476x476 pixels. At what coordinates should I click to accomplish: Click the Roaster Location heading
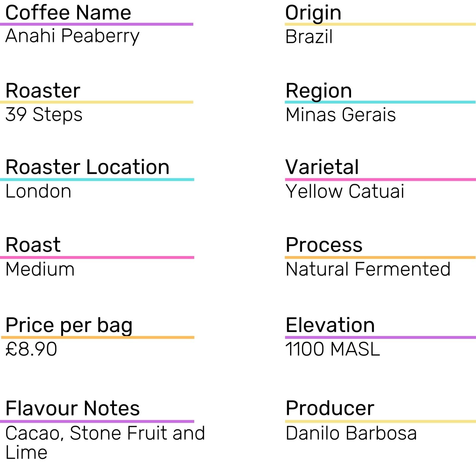(x=87, y=167)
